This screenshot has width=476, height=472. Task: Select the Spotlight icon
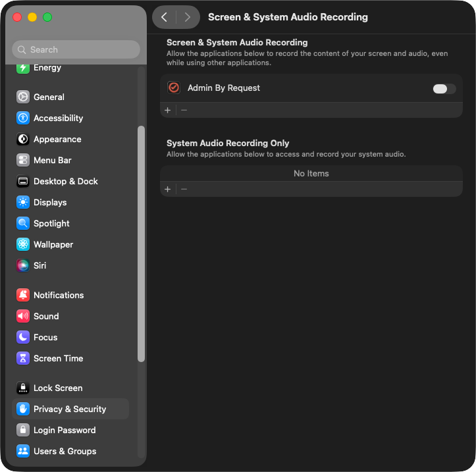[x=23, y=223]
